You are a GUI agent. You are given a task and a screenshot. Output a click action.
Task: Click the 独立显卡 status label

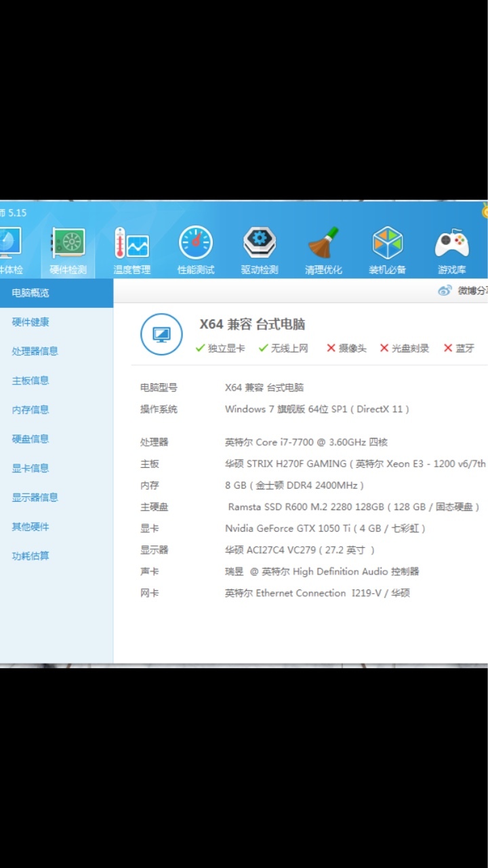click(x=226, y=348)
